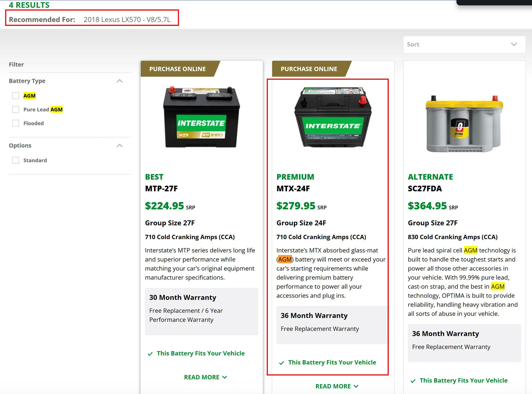The width and height of the screenshot is (532, 394).
Task: Open the MTX-24F battery image
Action: click(x=333, y=117)
